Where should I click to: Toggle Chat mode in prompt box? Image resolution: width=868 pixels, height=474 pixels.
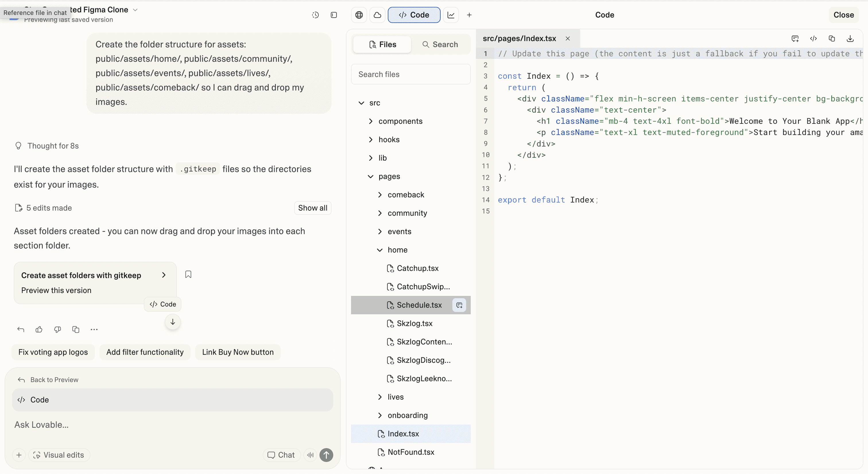[281, 455]
